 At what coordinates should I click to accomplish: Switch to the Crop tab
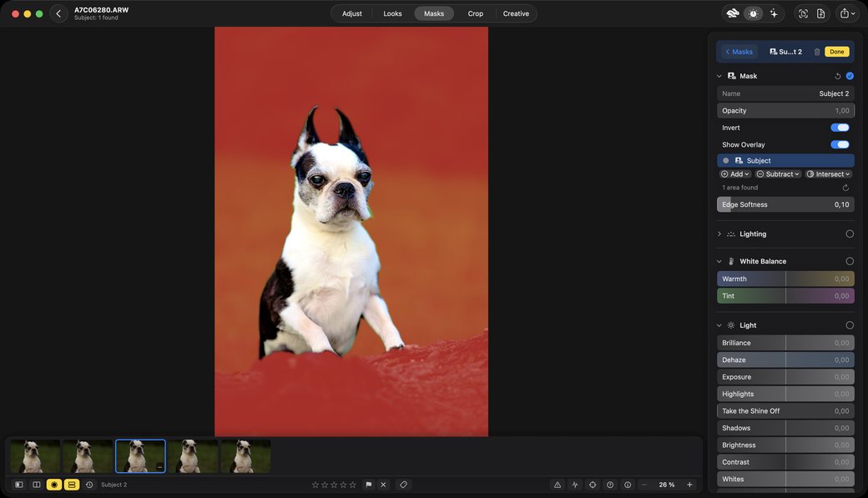coord(475,13)
